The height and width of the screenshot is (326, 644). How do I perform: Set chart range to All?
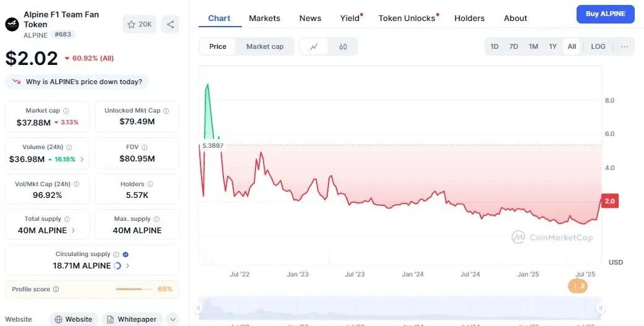click(572, 46)
